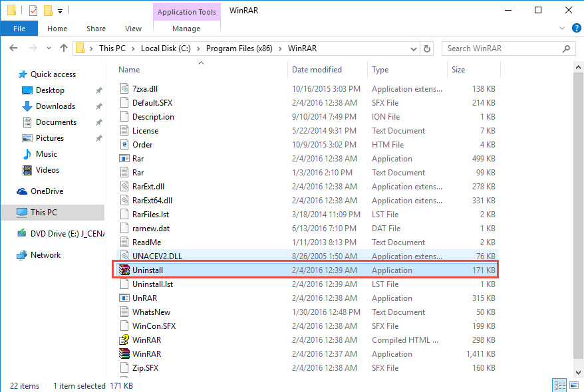Image resolution: width=584 pixels, height=392 pixels.
Task: Open the Home ribbon tab
Action: [57, 29]
